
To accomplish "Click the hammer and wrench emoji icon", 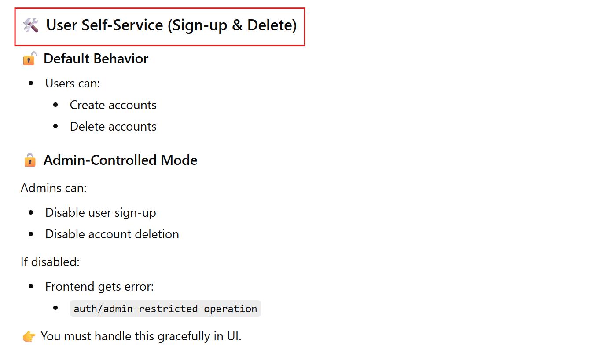I will tap(31, 25).
